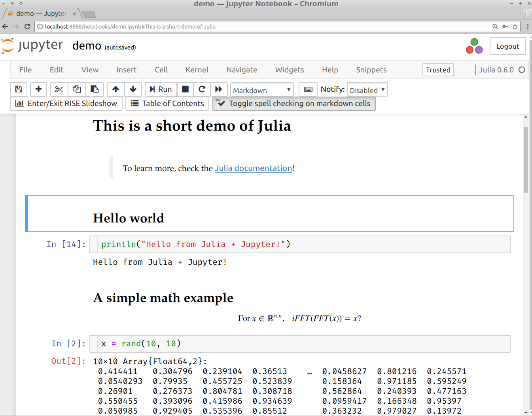Screen dimensions: 532x416
Task: Click the Trusted notebook button
Action: point(438,70)
